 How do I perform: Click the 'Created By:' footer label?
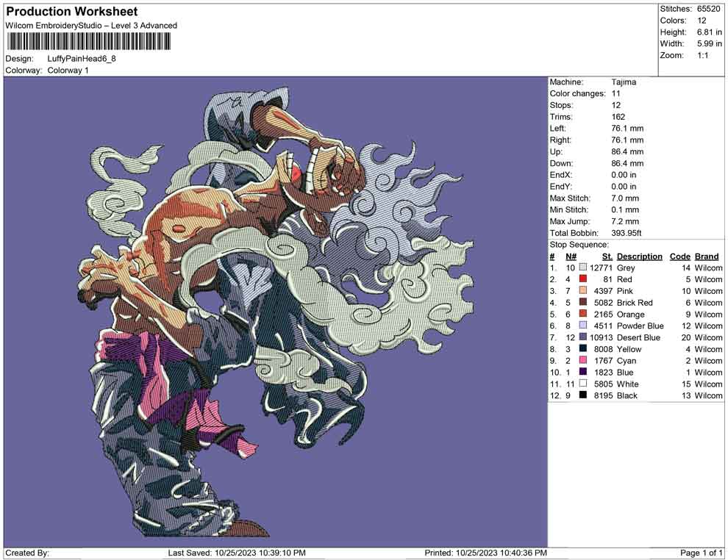(27, 553)
